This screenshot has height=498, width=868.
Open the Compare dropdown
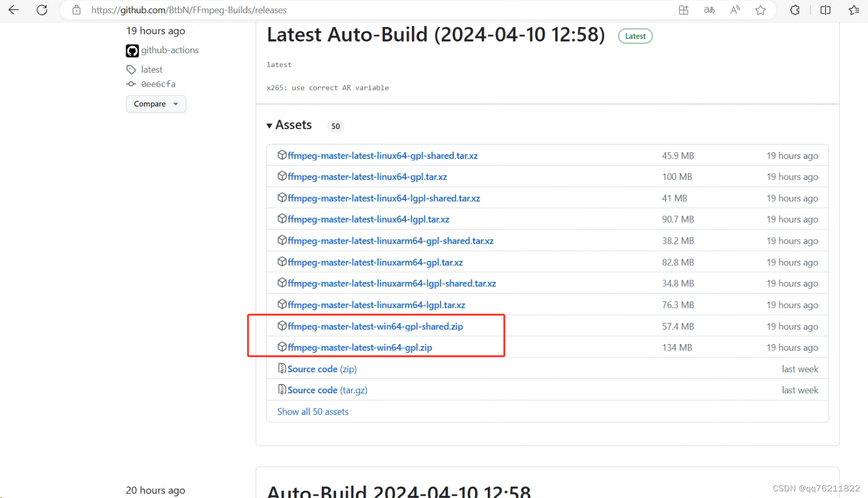click(156, 104)
